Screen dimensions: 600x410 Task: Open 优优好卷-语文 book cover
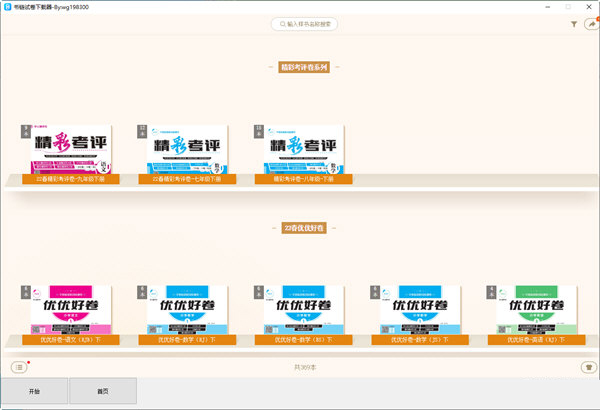(71, 310)
